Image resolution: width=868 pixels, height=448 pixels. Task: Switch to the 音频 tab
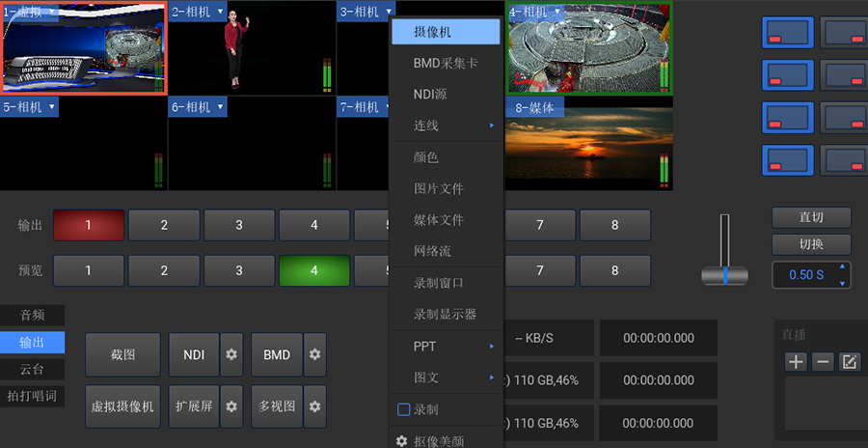click(33, 315)
